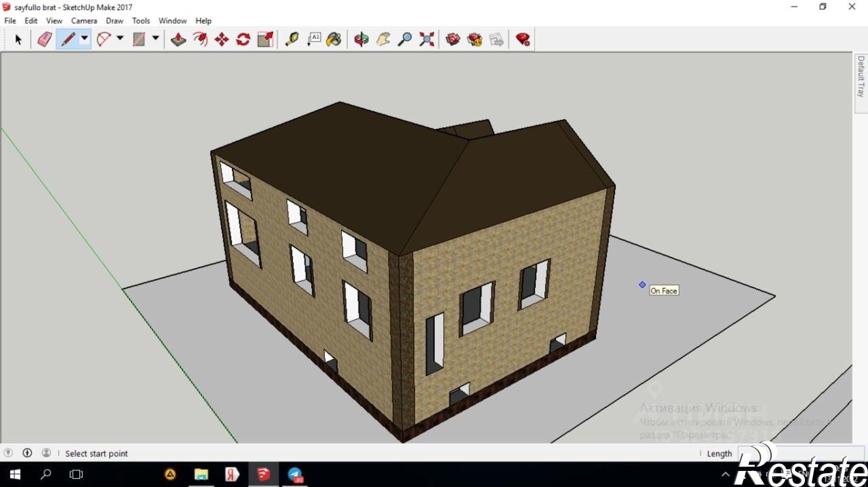
Task: Toggle geolocation indicator in status bar
Action: 8,453
